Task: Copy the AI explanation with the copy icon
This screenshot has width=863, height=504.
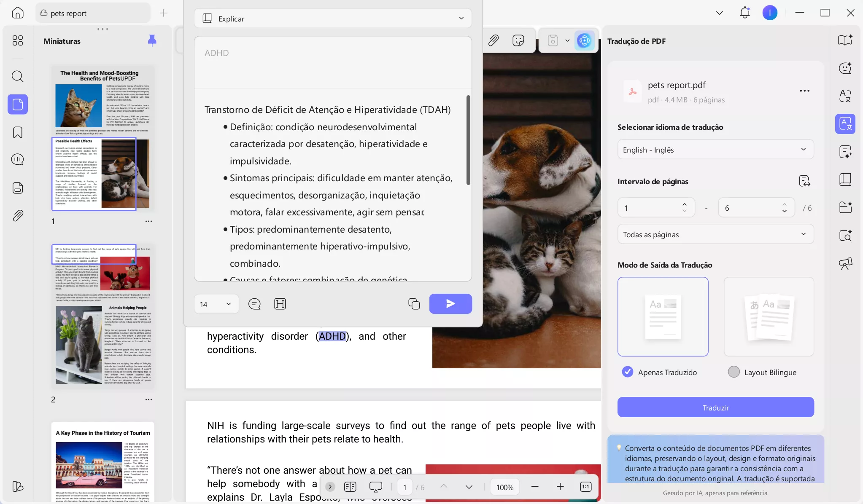Action: coord(414,303)
